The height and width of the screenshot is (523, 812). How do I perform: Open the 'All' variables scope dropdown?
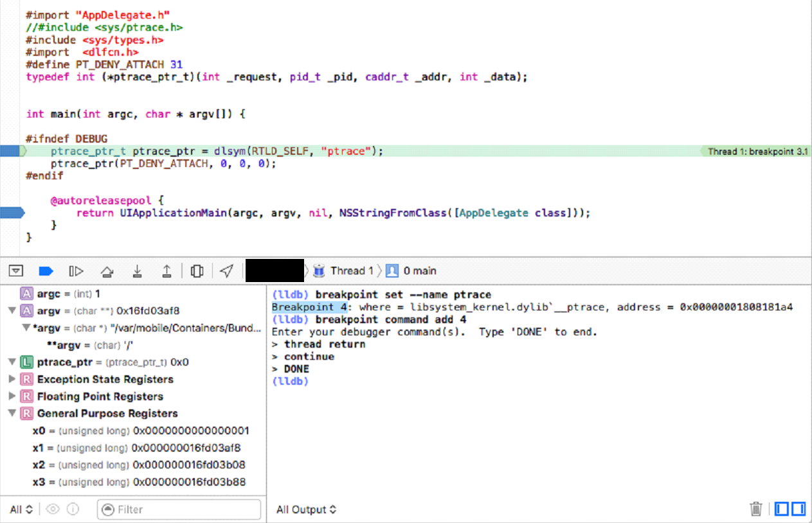click(x=21, y=510)
